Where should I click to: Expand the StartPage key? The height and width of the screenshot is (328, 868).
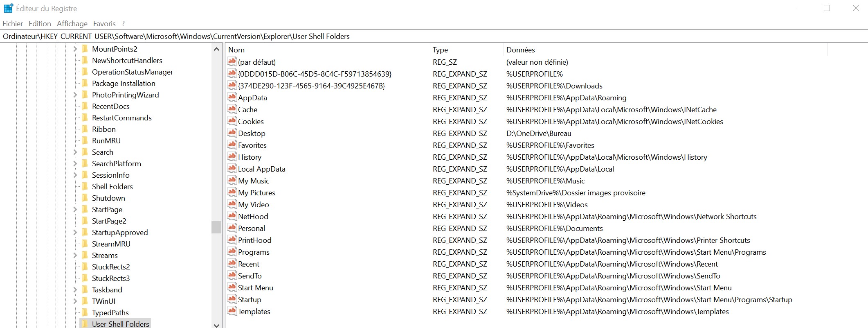[x=75, y=210]
